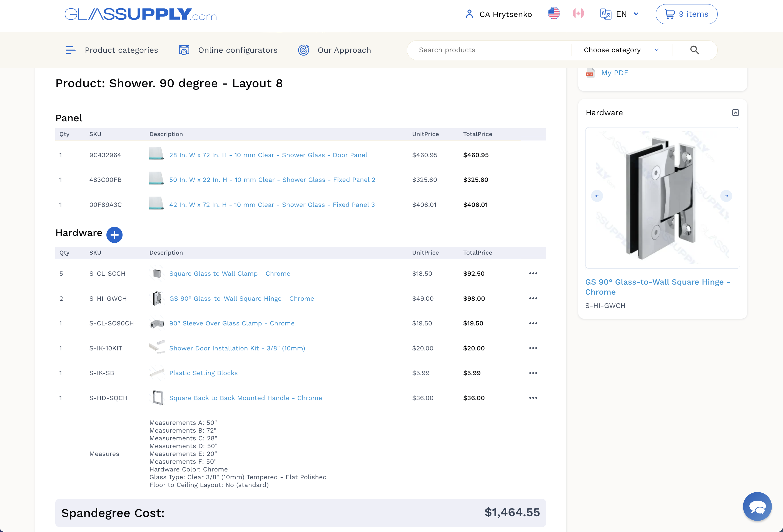Click the Square Glass to Wall Clamp thumbnail
This screenshot has width=783, height=532.
(x=157, y=273)
